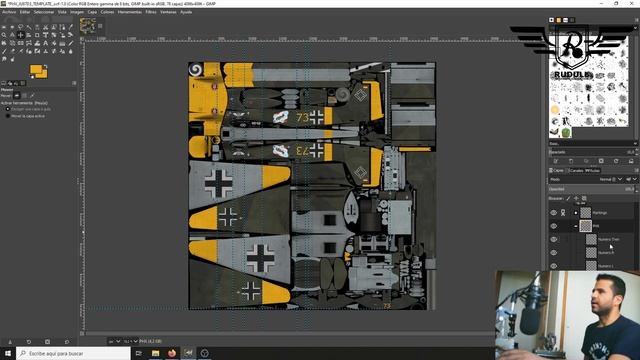Select the Bucket Fill tool
Viewport: 640px width, 360px height.
54,43
